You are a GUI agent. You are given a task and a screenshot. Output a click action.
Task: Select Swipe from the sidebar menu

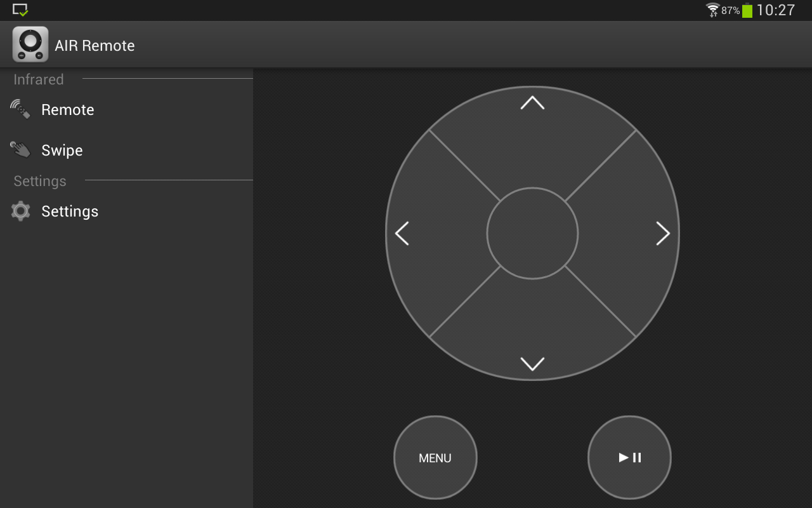pyautogui.click(x=62, y=150)
